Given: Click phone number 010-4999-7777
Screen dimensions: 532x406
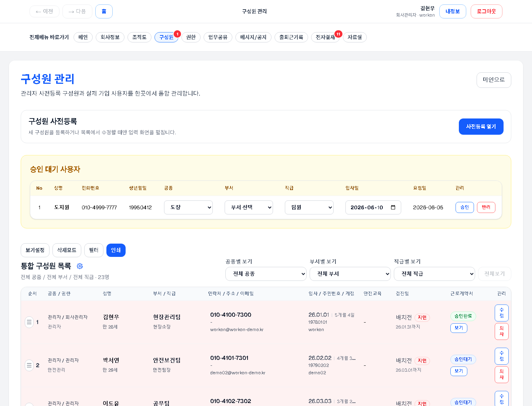Looking at the screenshot, I should pos(99,207).
